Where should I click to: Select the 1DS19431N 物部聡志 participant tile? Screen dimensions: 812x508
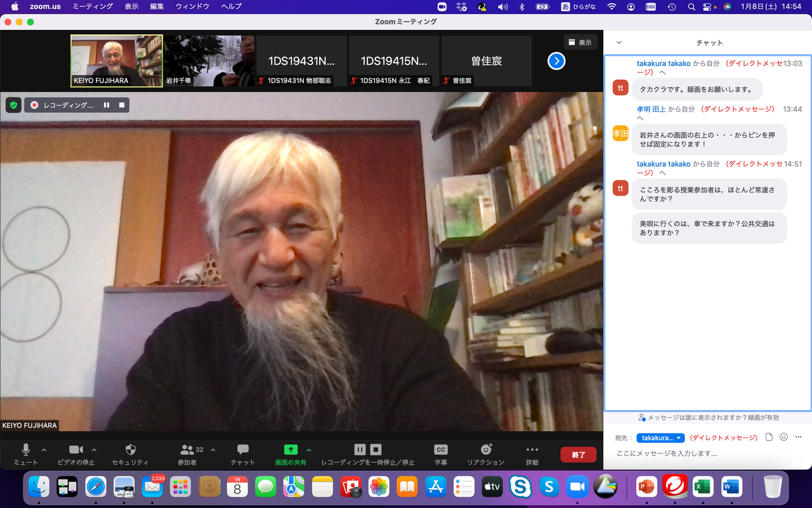point(301,60)
